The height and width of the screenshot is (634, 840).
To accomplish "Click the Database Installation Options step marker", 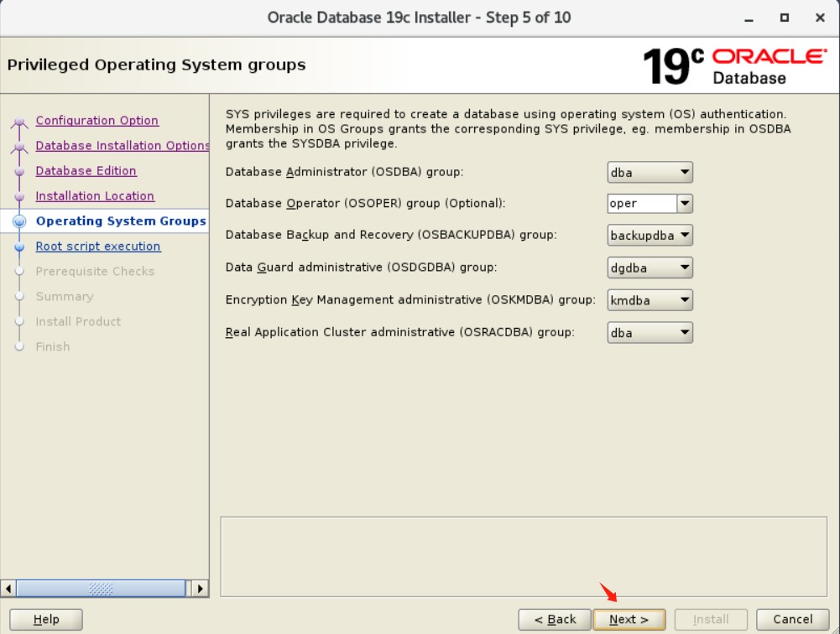I will [19, 147].
